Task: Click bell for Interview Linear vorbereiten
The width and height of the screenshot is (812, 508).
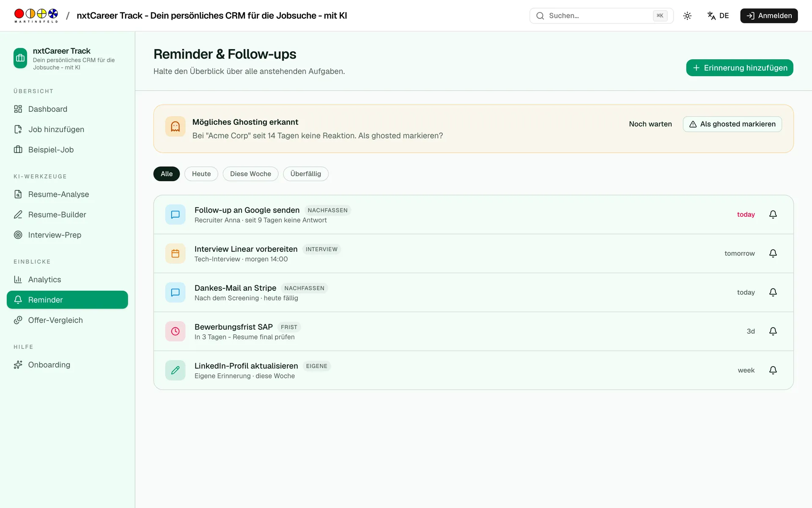Action: (773, 254)
